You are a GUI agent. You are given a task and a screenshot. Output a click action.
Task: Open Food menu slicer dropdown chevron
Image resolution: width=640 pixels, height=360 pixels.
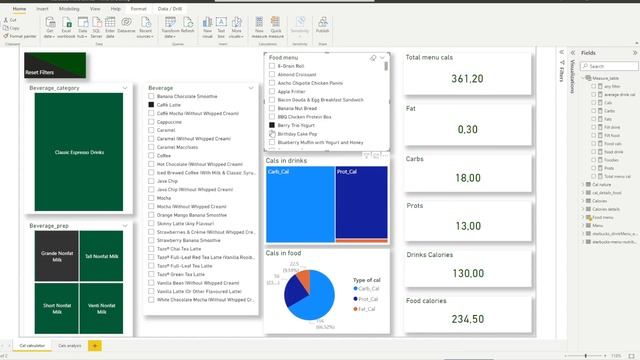(x=382, y=58)
